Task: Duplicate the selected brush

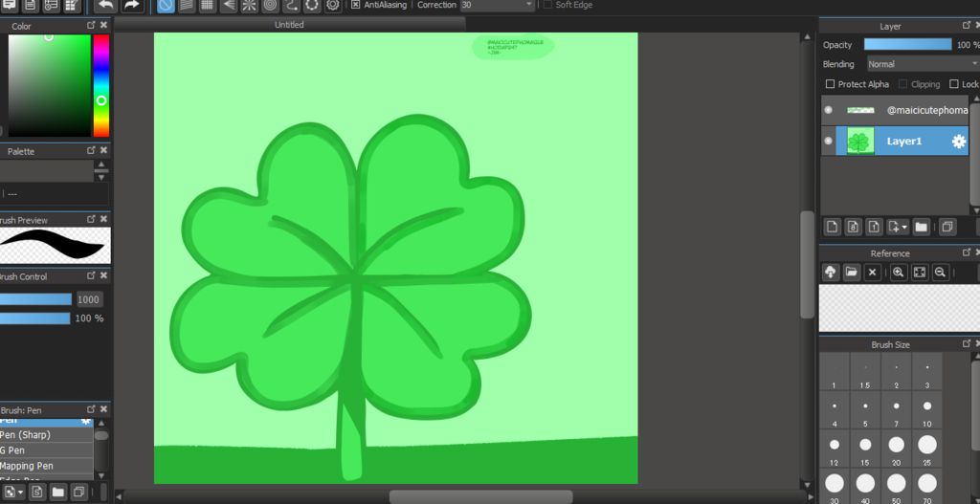Action: coord(78,493)
